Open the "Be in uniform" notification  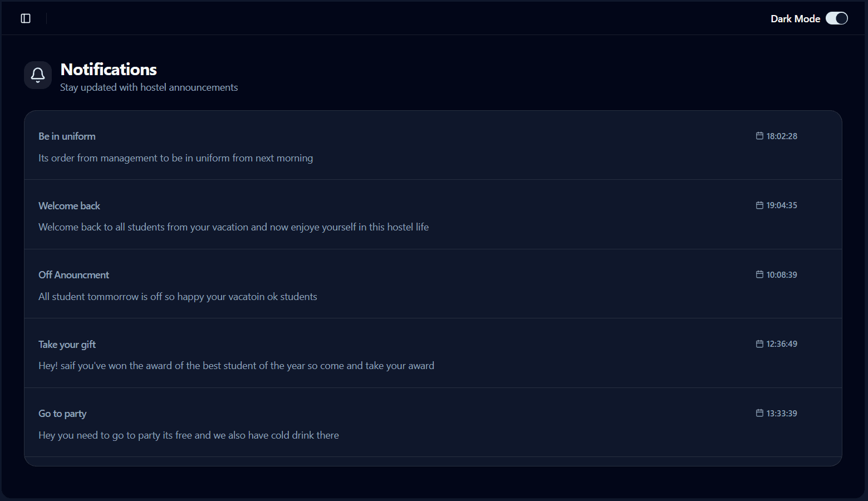(67, 136)
